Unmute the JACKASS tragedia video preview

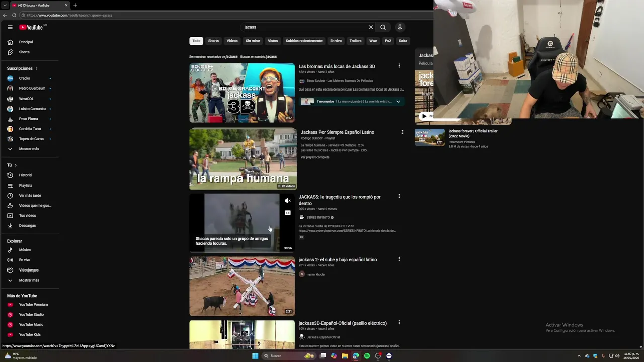pyautogui.click(x=288, y=201)
